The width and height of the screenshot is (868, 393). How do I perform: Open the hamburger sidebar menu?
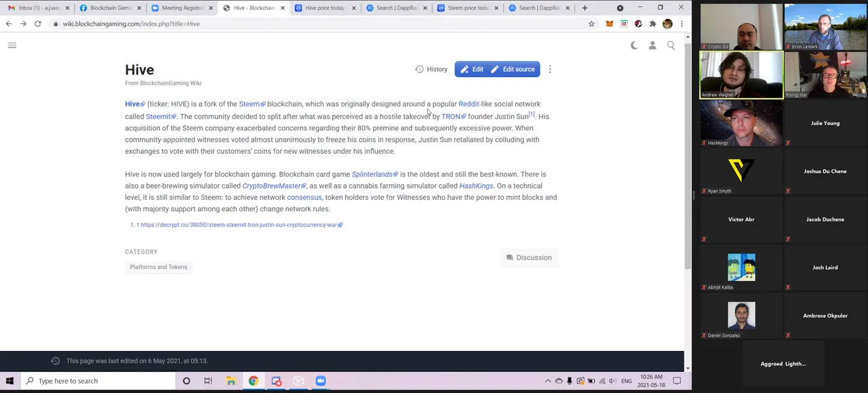pos(12,45)
